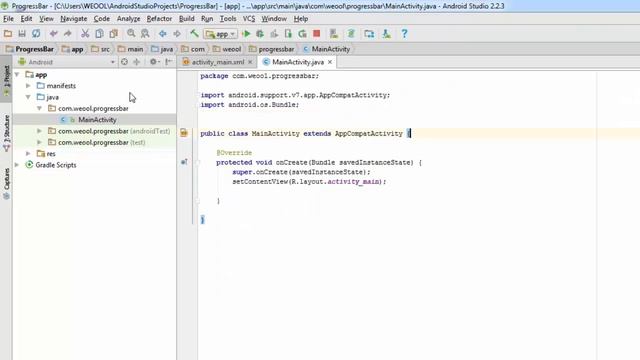This screenshot has height=360, width=640.
Task: Click the Copy toolbar icon
Action: click(99, 34)
